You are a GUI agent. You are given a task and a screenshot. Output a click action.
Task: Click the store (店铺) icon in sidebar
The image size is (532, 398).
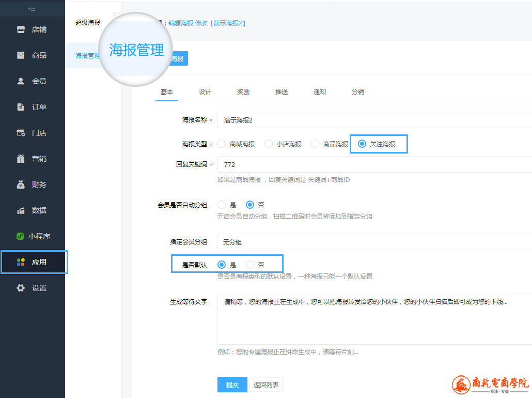click(21, 29)
